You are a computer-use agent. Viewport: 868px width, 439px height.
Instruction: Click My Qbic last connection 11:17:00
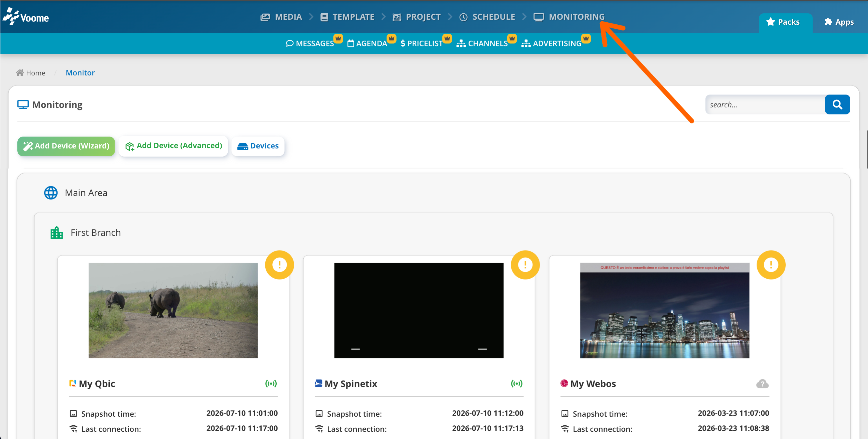242,429
